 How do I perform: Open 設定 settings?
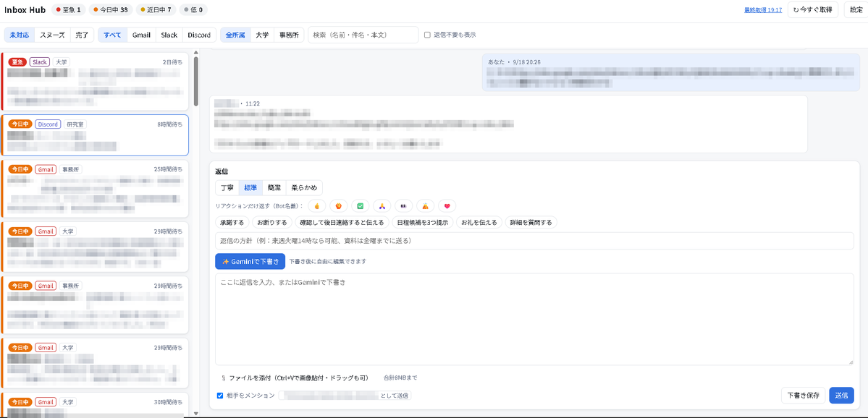(x=855, y=9)
